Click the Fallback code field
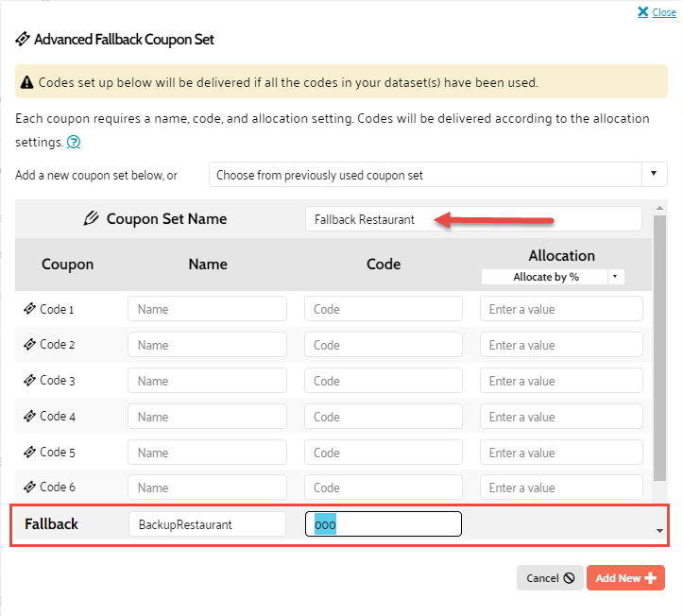 tap(384, 524)
